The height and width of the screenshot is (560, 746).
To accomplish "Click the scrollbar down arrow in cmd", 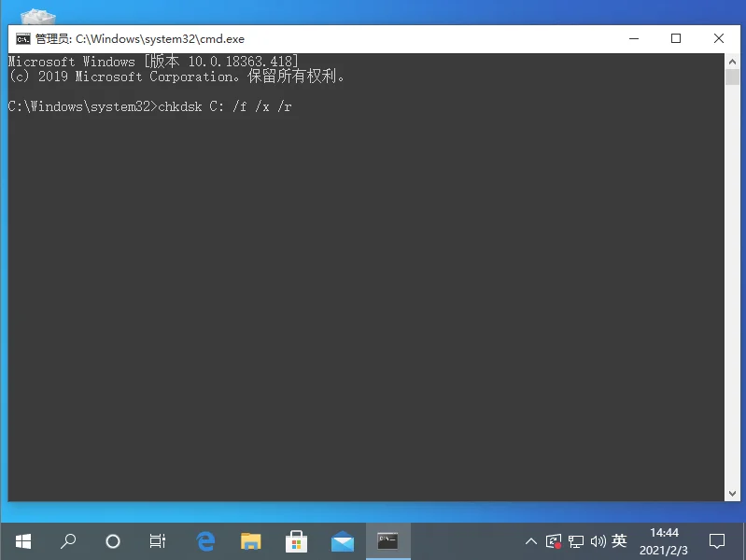I will click(732, 494).
